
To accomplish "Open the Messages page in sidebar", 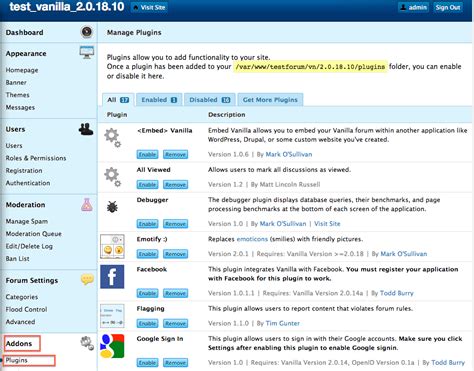I will (20, 107).
